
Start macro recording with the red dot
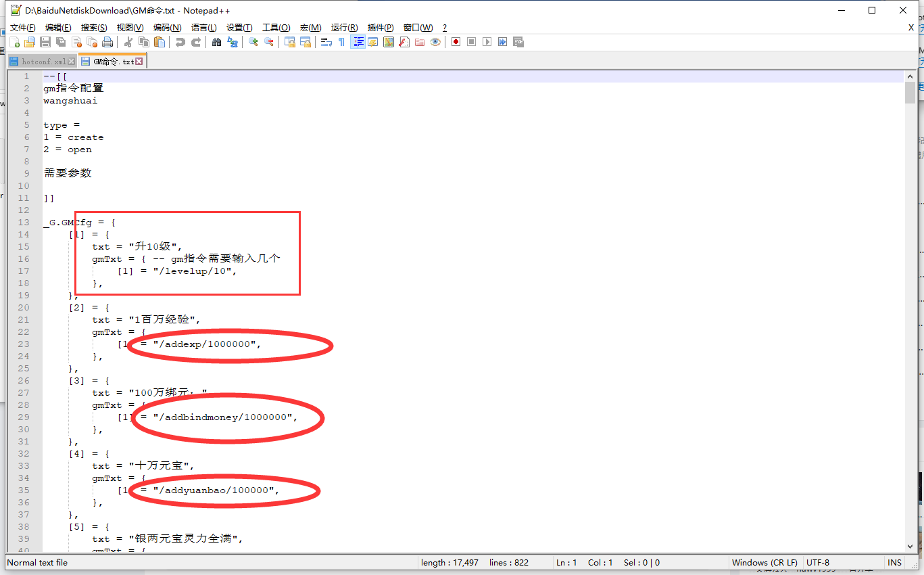(x=456, y=42)
